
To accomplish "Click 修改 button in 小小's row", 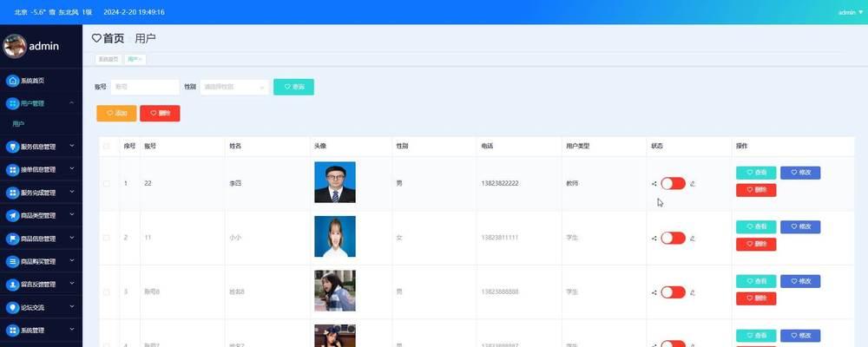I will (x=800, y=227).
